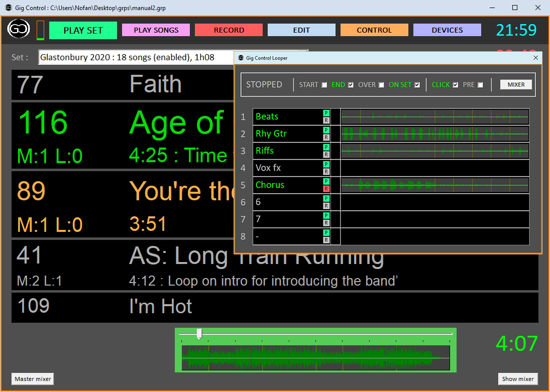Toggle the P button on track 6

(326, 198)
